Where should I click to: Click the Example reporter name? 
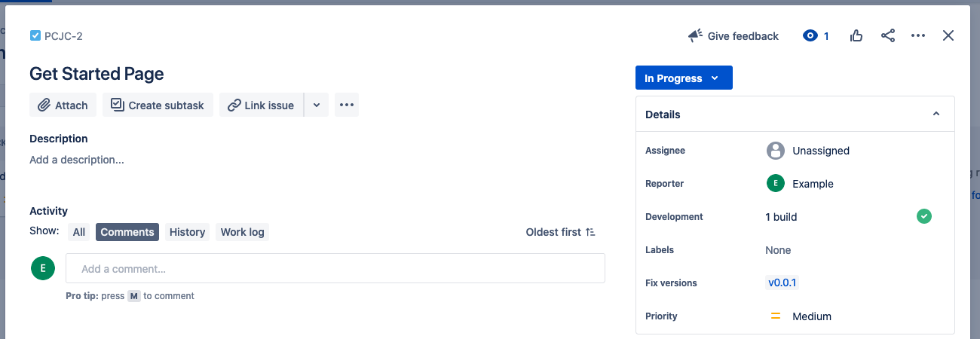click(813, 184)
